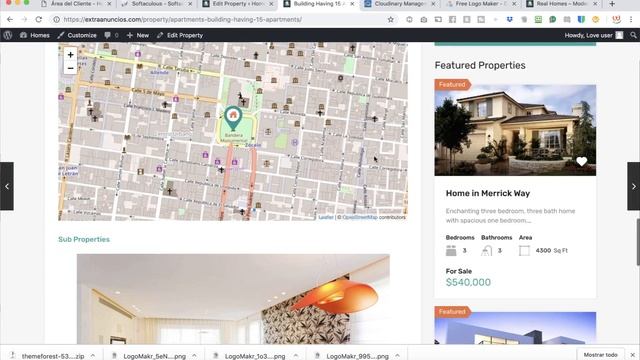640x360 pixels.
Task: Open the OpenStreetMap attribution link
Action: click(360, 217)
